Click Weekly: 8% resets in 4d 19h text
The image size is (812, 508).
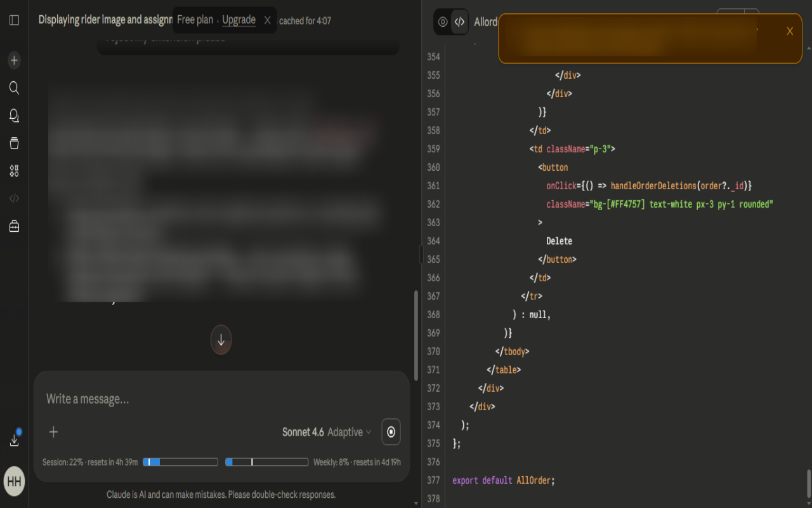(357, 462)
